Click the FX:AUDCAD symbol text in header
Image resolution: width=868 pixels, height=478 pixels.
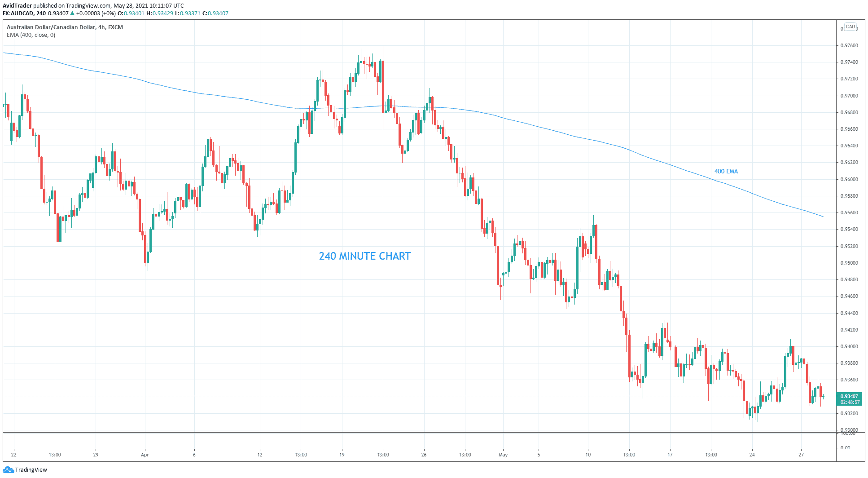point(18,13)
